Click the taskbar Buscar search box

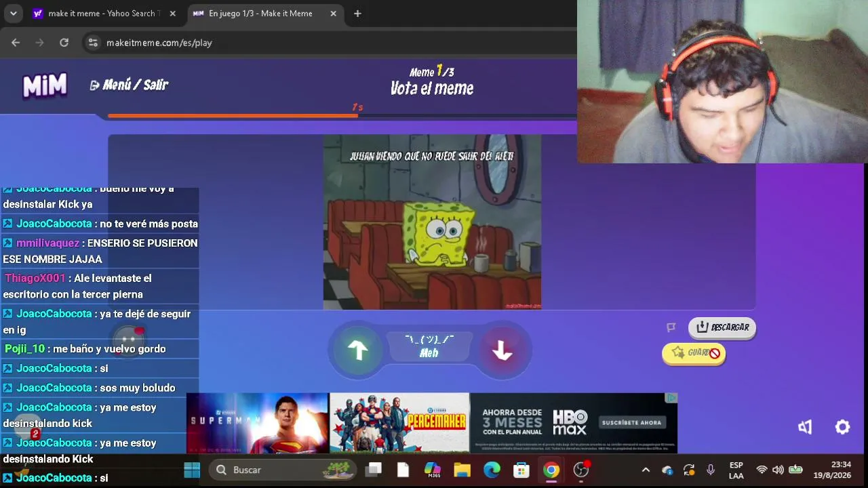pos(283,470)
